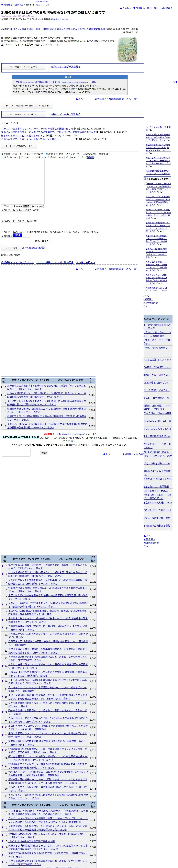
Task: Click the captcha image showing 1230
Action: point(17,235)
